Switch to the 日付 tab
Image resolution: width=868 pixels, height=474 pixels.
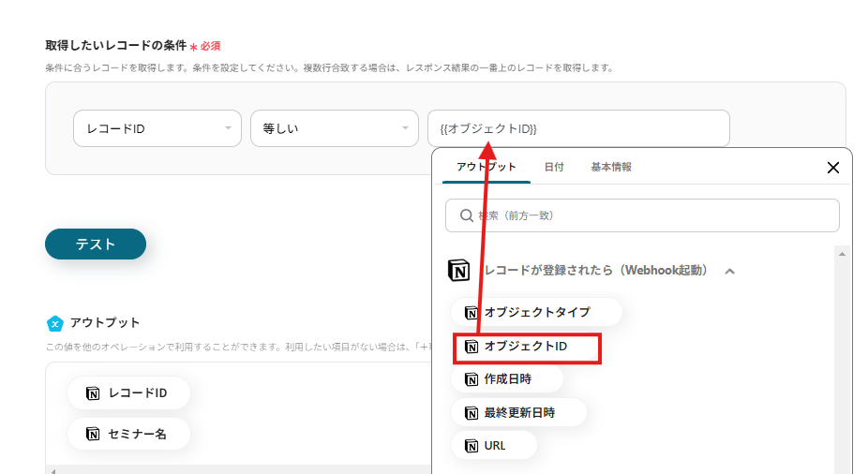point(554,167)
